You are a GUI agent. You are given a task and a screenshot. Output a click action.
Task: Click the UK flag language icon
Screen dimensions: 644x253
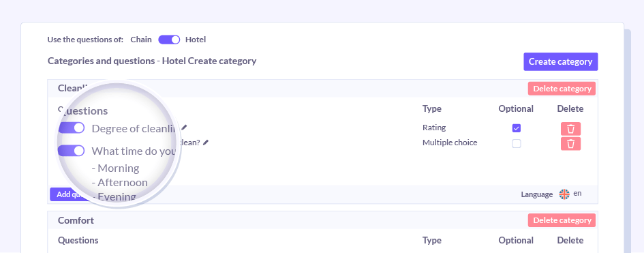564,194
